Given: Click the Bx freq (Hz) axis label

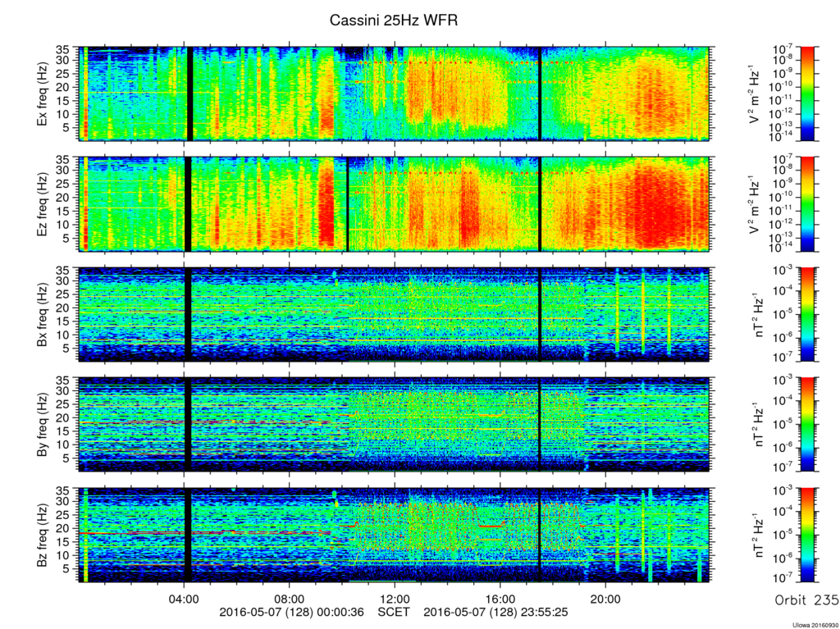Looking at the screenshot, I should point(43,315).
